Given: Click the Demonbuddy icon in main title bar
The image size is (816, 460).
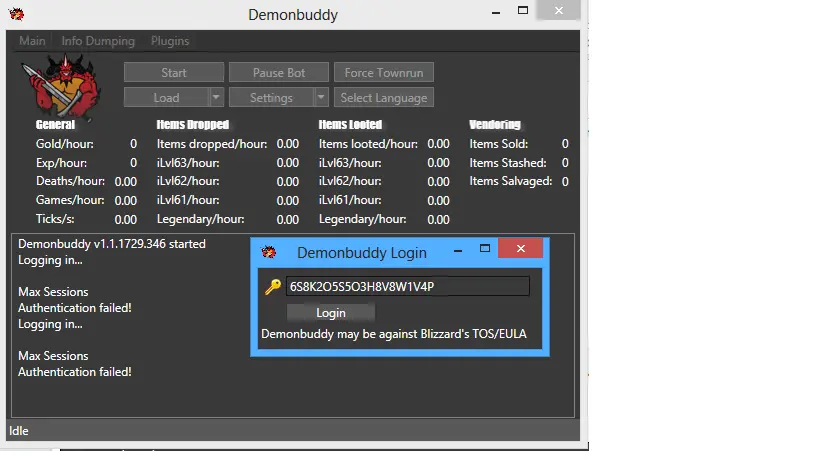Looking at the screenshot, I should (16, 14).
